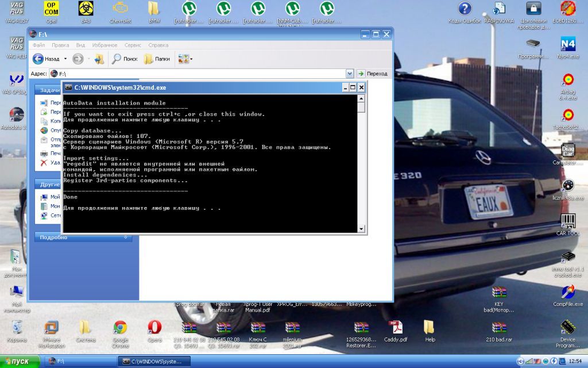Select the OP-COM Opel desktop icon
This screenshot has width=588, height=368.
coord(51,9)
